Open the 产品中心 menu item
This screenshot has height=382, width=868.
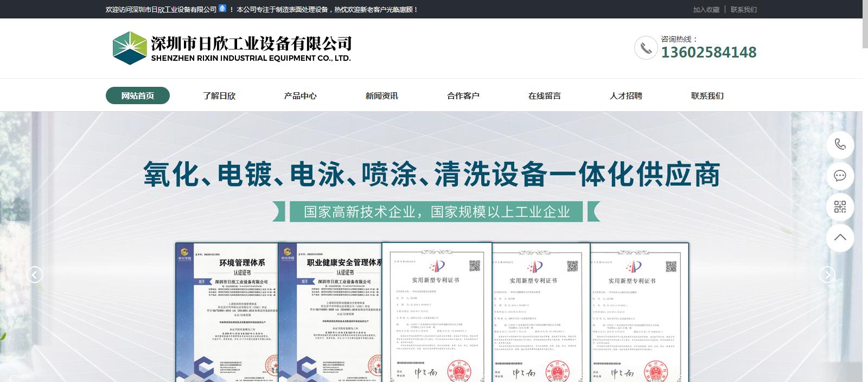tap(301, 95)
